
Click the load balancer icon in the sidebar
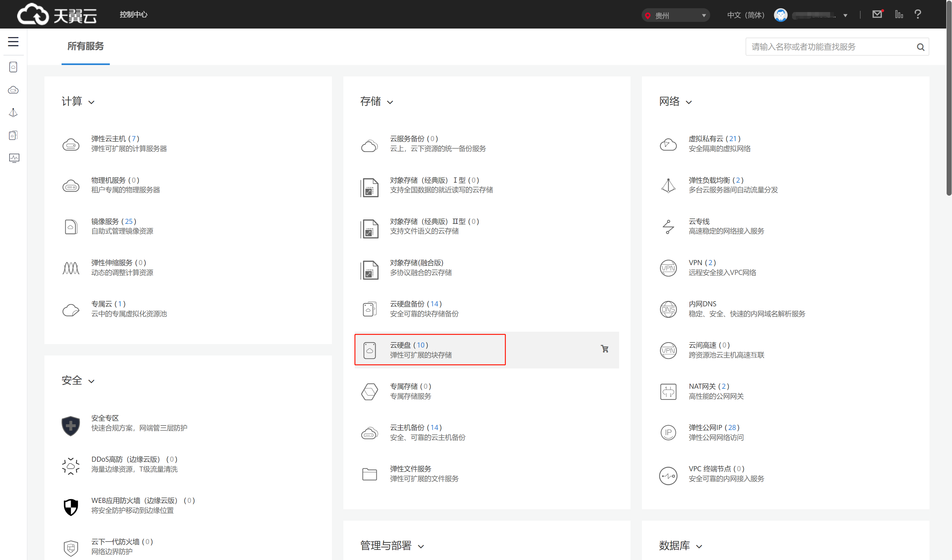tap(13, 113)
